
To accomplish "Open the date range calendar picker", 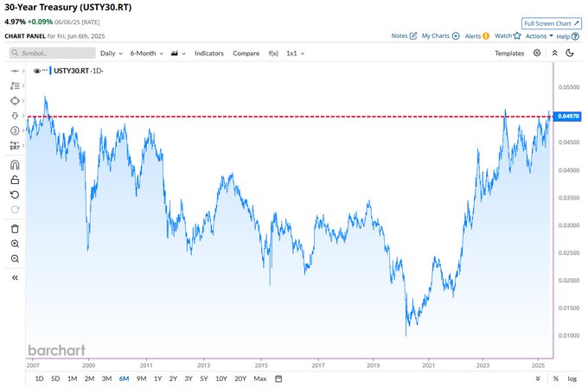I will (x=278, y=378).
